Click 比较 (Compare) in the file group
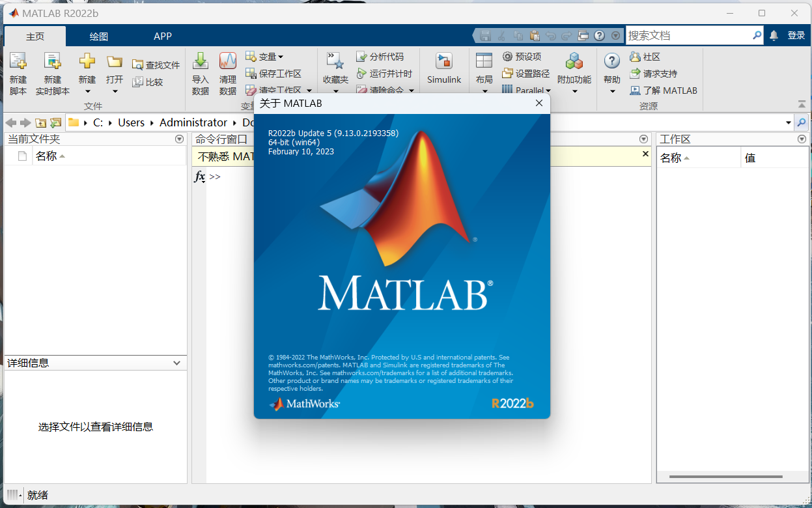Image resolution: width=812 pixels, height=508 pixels. [x=147, y=82]
